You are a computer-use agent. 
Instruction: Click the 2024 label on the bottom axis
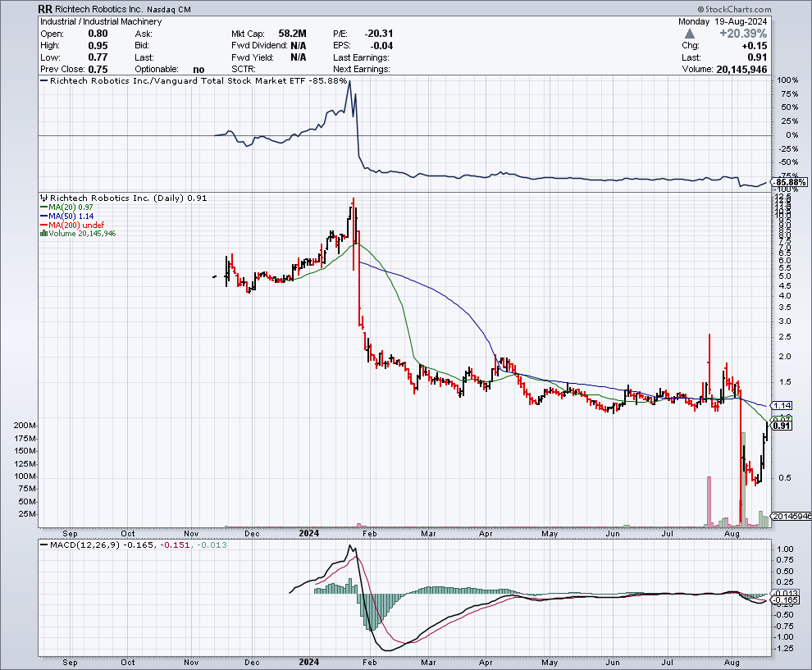tap(309, 661)
